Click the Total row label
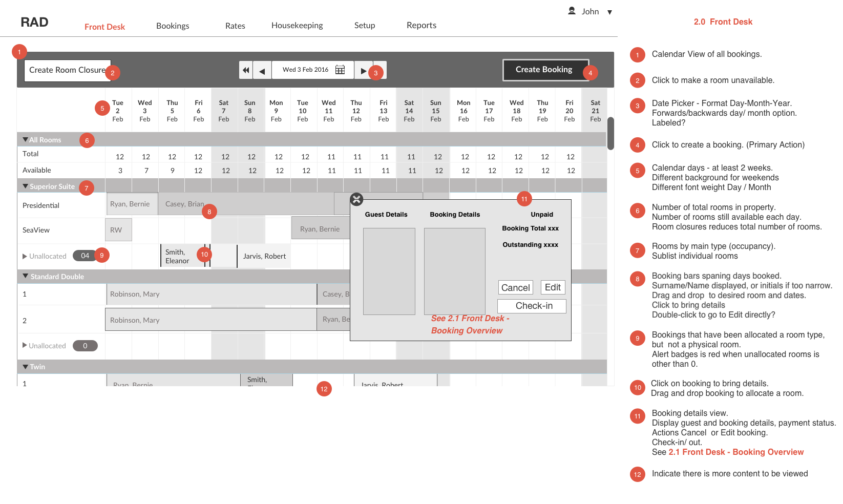 30,154
